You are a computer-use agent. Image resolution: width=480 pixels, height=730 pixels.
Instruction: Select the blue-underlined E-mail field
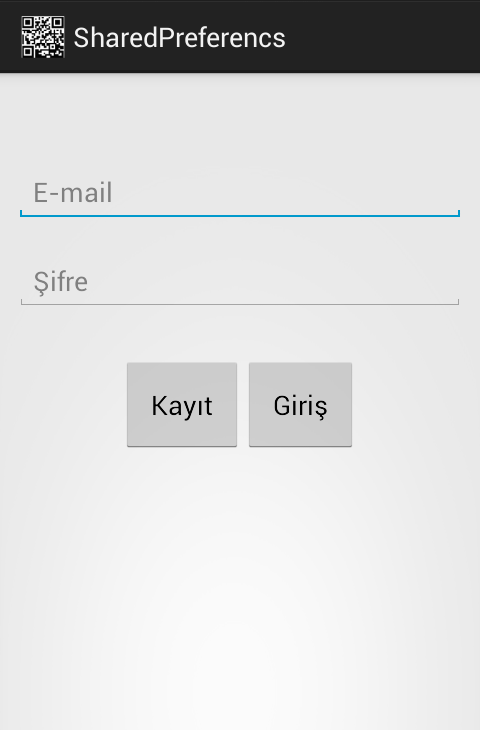240,193
